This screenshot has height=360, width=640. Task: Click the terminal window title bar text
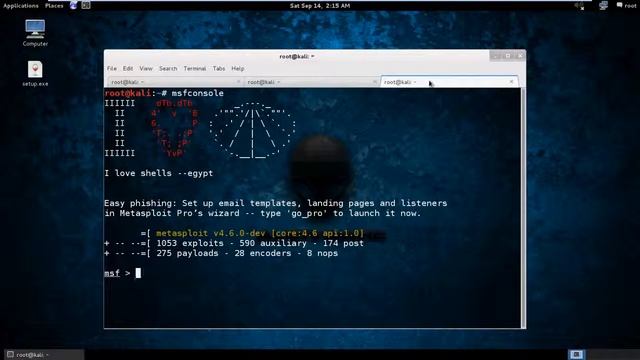[297, 56]
